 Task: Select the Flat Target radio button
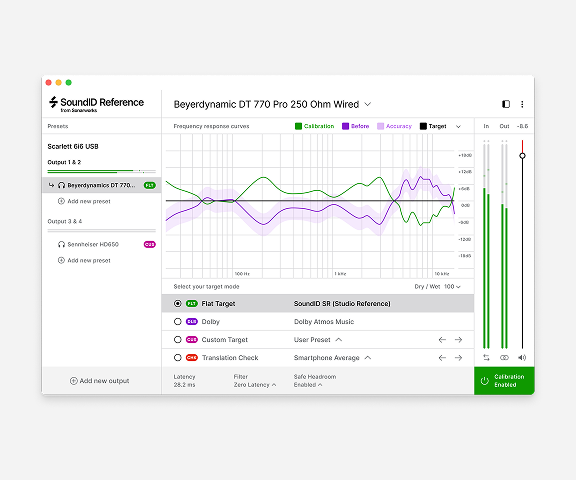click(178, 304)
